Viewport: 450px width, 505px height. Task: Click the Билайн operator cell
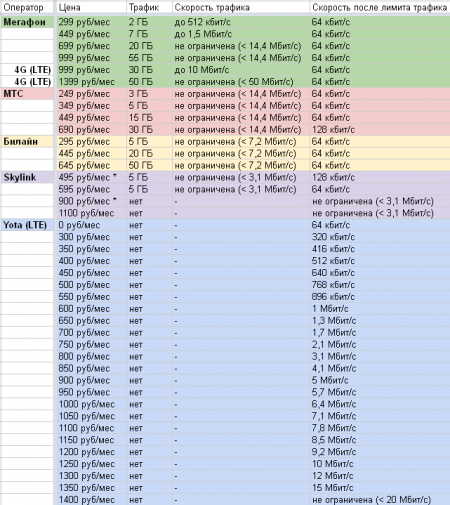coord(27,141)
